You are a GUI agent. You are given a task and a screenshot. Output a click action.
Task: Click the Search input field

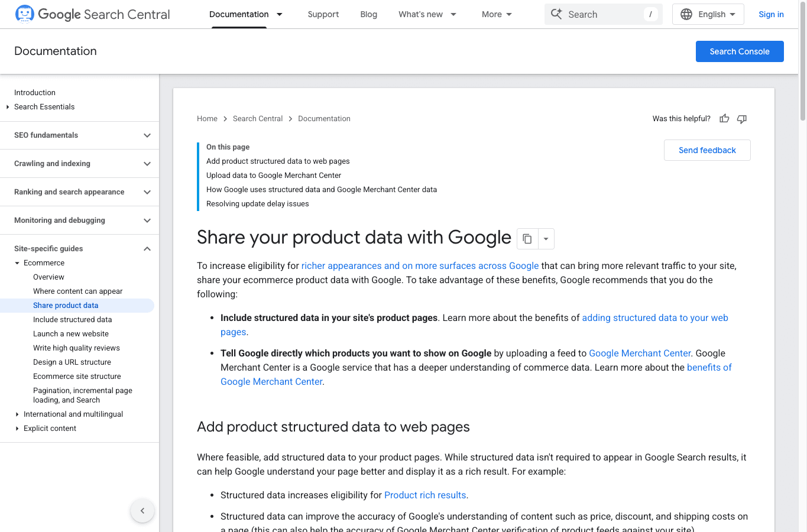[x=604, y=14]
